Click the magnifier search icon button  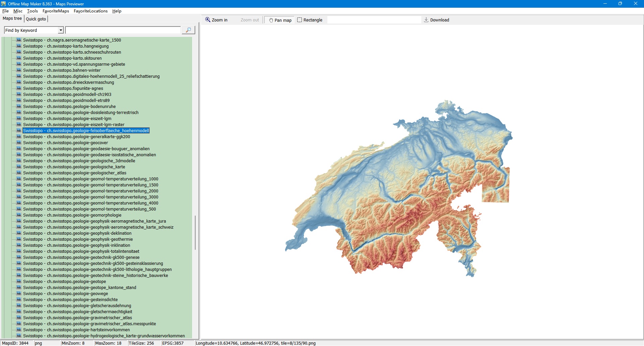point(188,30)
